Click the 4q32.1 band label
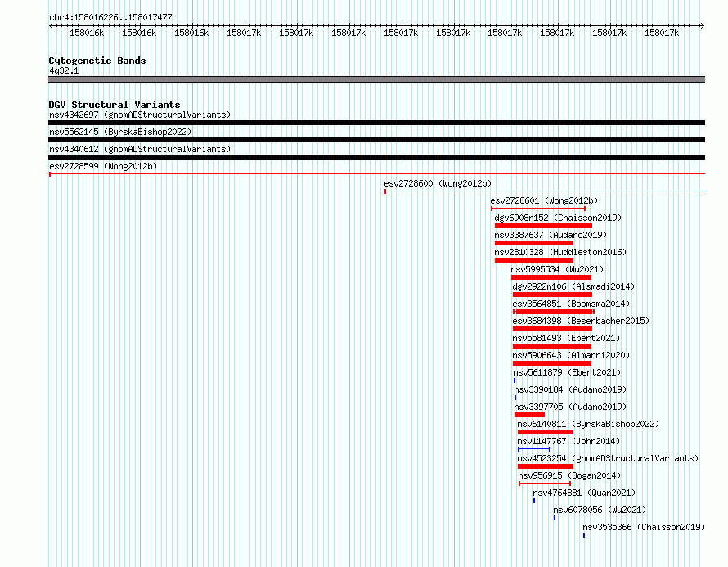 [x=64, y=70]
